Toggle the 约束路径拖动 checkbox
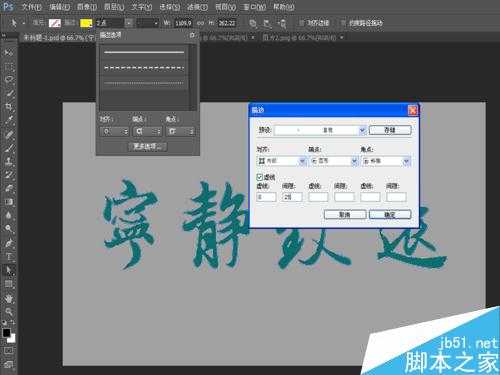Screen dimensions: 500x375 [343, 23]
